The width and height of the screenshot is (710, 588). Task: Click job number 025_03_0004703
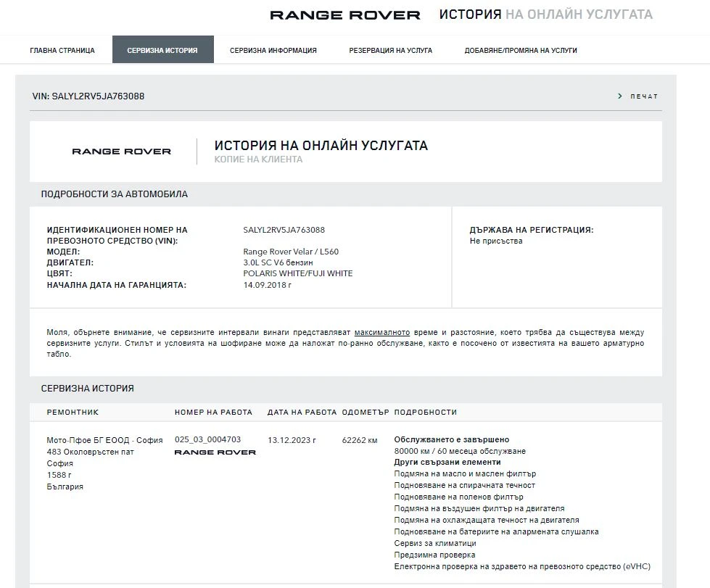point(207,439)
